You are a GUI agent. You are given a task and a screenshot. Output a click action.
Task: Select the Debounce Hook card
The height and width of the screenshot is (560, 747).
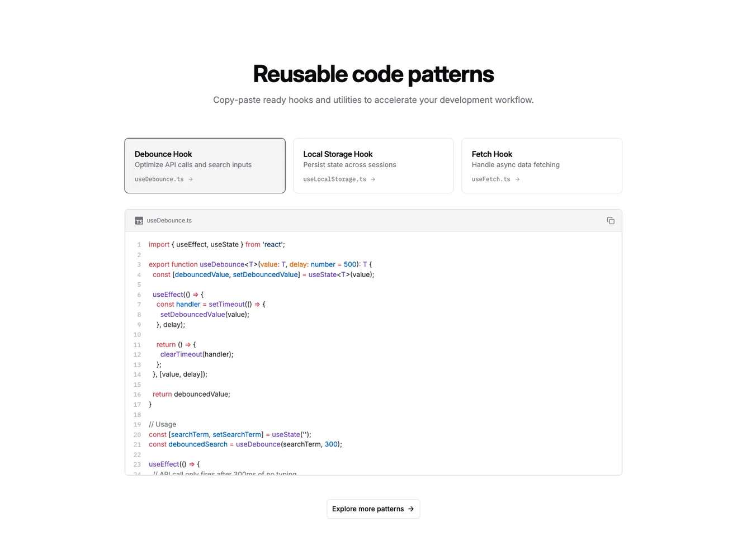(205, 165)
